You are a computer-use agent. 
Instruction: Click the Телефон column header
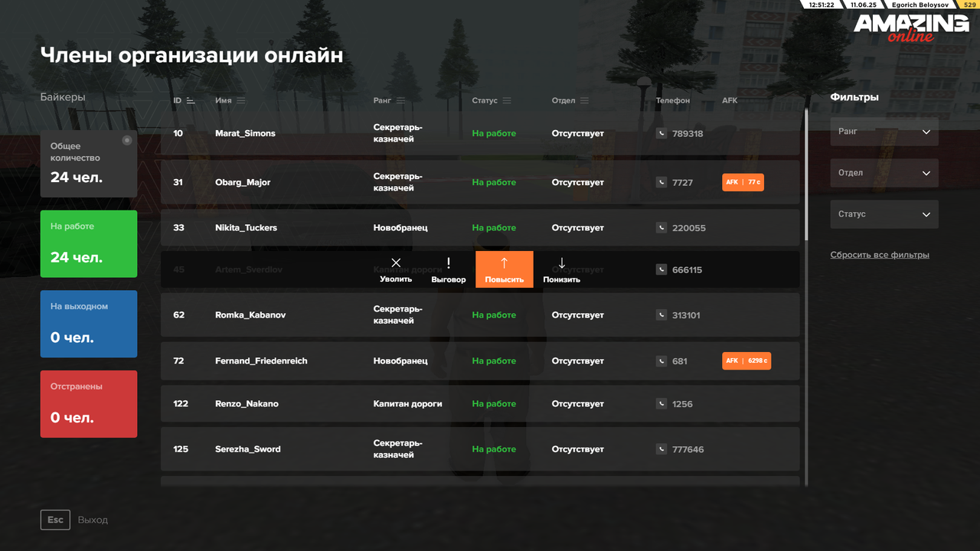(673, 101)
